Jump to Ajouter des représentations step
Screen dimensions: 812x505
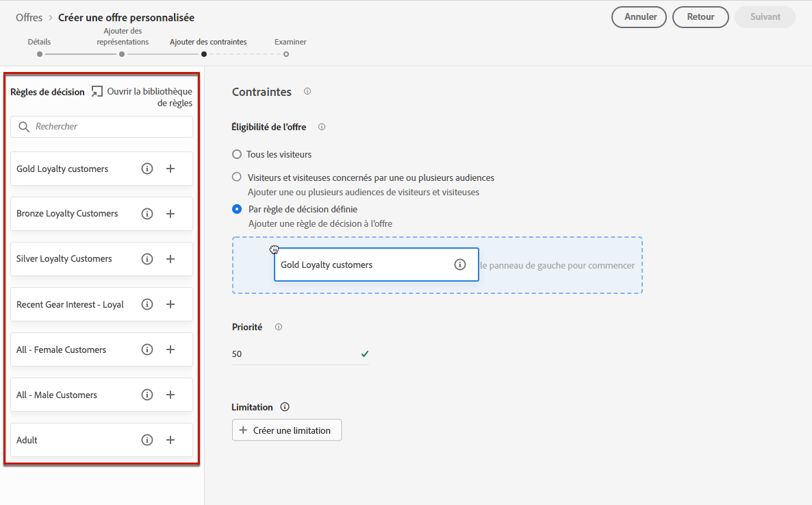pos(122,53)
